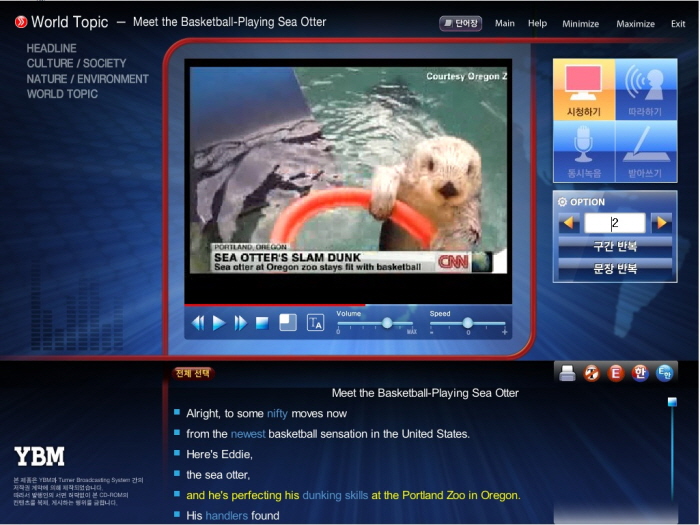The height and width of the screenshot is (525, 700).
Task: Toggle full-screen video size icon
Action: coord(288,322)
